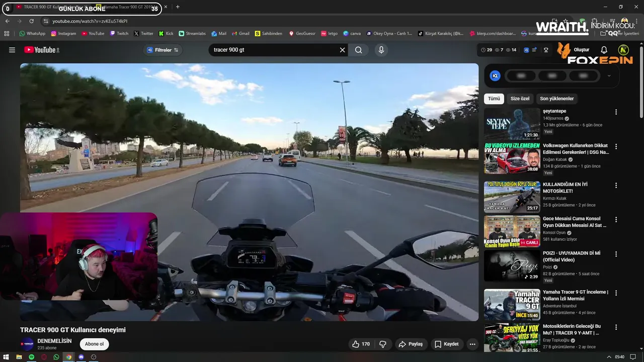Expand the IQ extension panel chevron
Viewport: 644px width, 362px height.
[609, 76]
